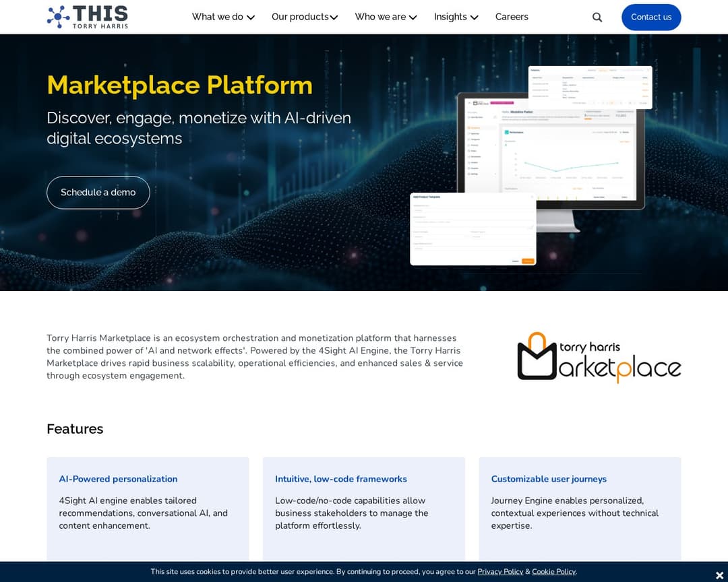Viewport: 728px width, 582px height.
Task: Click the Torry Harris Marketplace description paragraph
Action: [x=254, y=357]
